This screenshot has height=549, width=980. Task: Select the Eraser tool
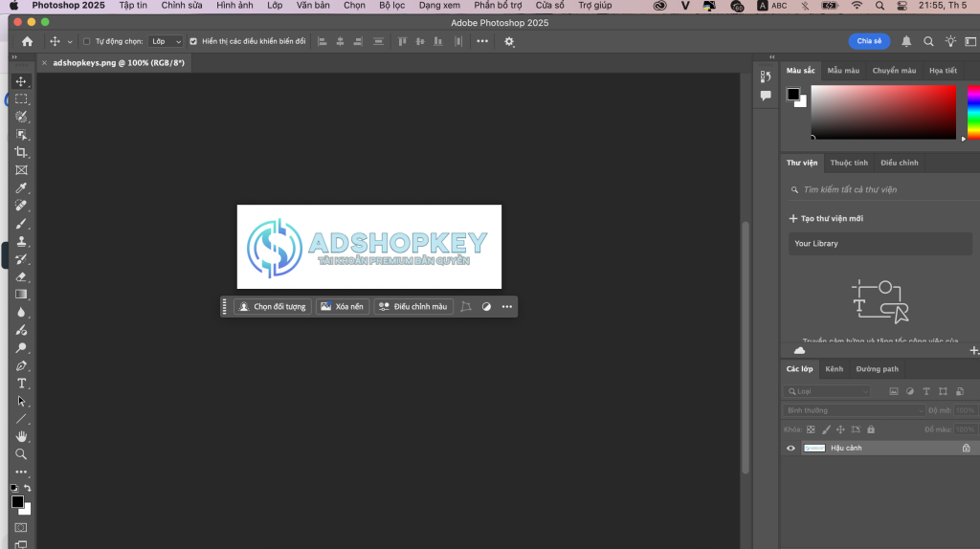(21, 276)
